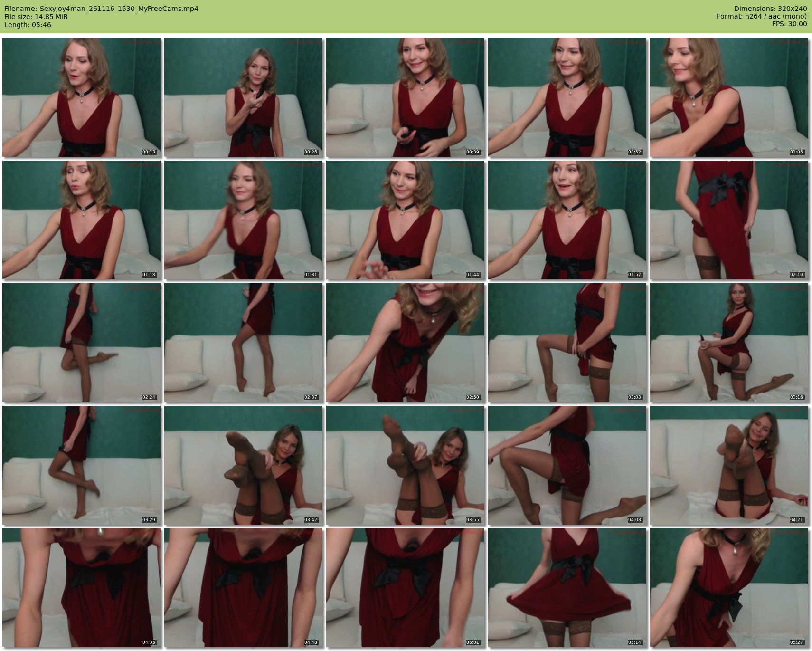Image resolution: width=812 pixels, height=651 pixels.
Task: Click the Format h264 / aac text
Action: [x=761, y=17]
